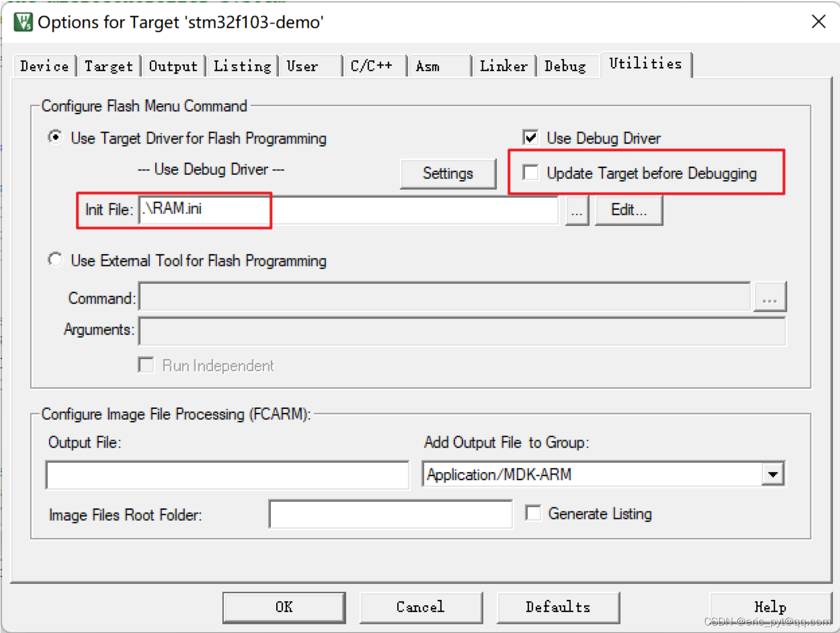The image size is (840, 633).
Task: Click Edit... for the Init File
Action: [629, 210]
